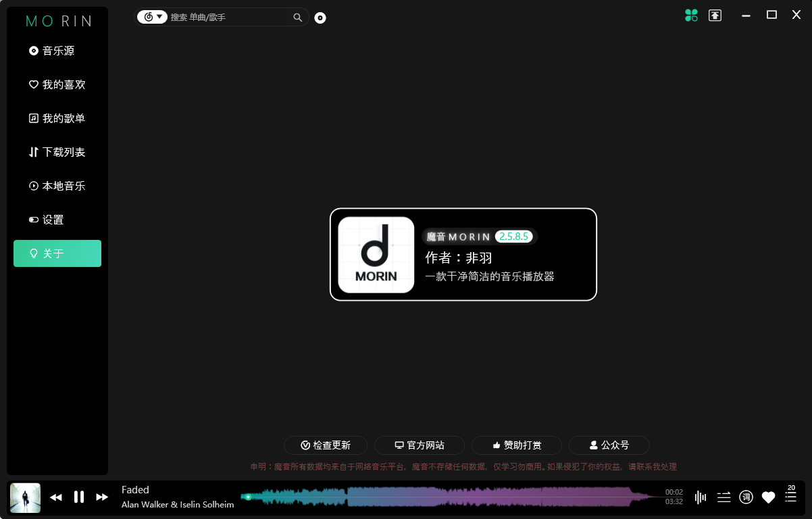Open the music source dropdown in search bar
Viewport: 812px width, 519px height.
pyautogui.click(x=152, y=17)
